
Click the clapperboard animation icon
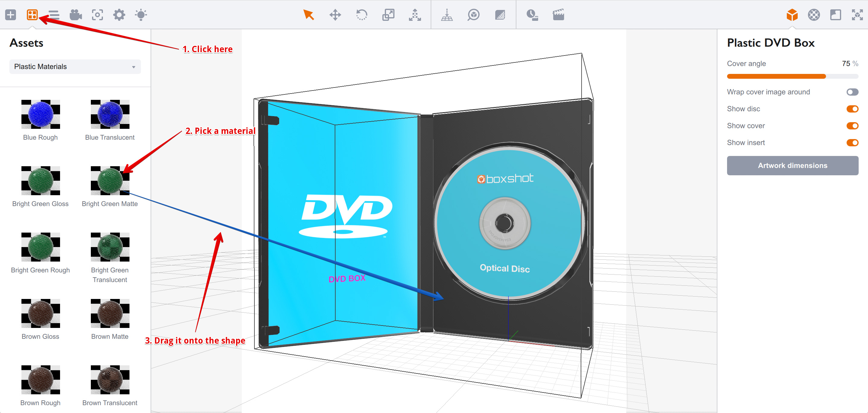[558, 15]
